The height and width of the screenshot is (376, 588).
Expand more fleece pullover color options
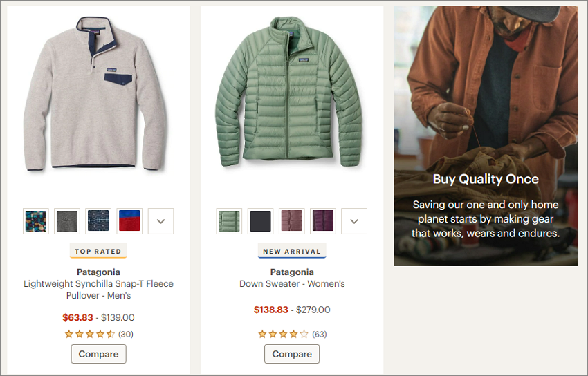pos(161,221)
